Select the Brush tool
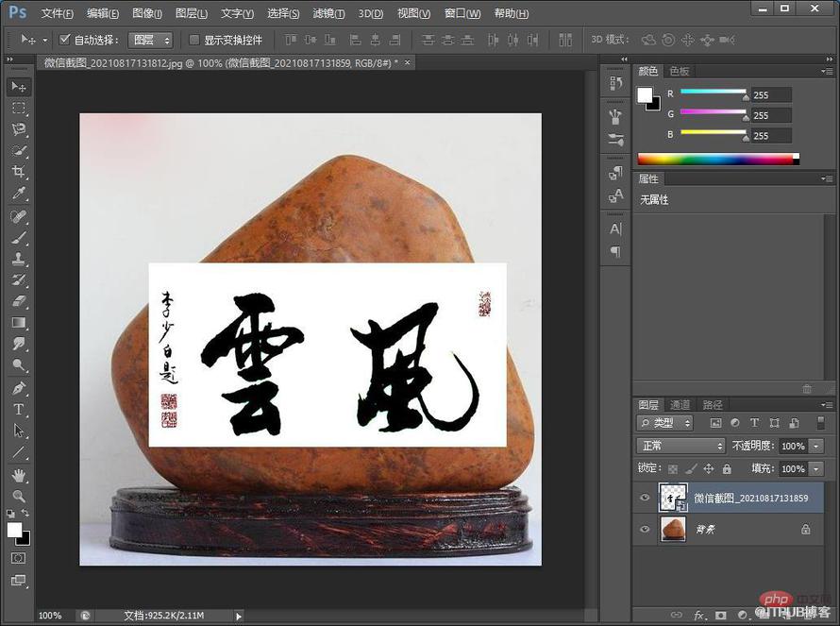The width and height of the screenshot is (840, 626). (x=19, y=238)
